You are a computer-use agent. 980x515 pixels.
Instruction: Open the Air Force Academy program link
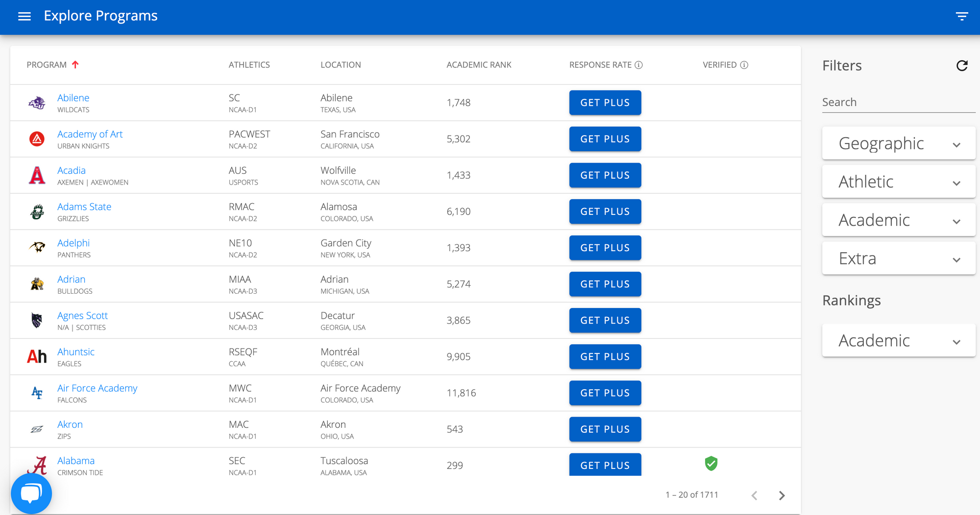click(97, 388)
